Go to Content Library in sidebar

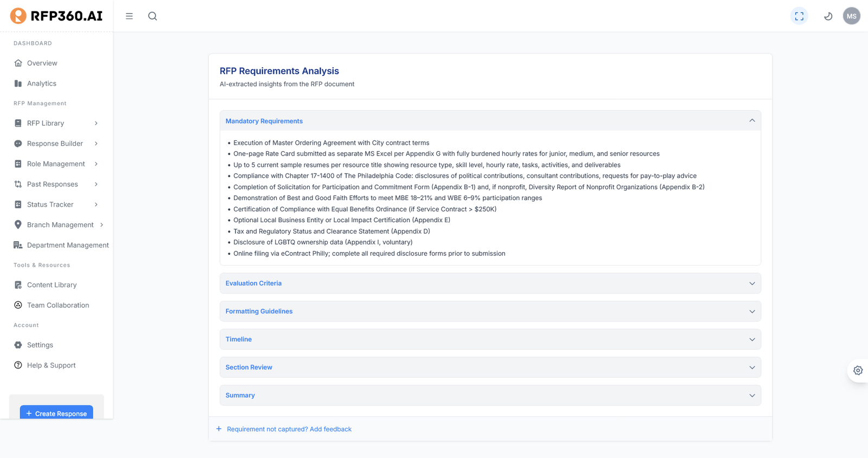(52, 285)
